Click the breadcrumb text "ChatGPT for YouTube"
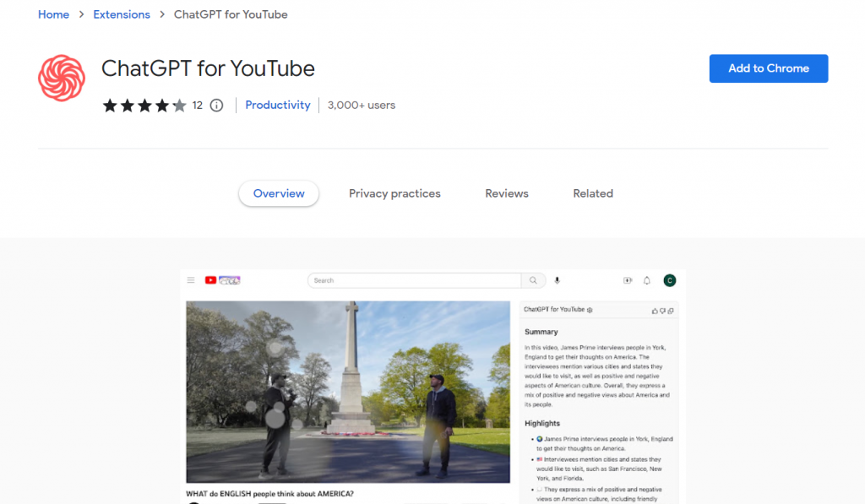Screen dimensions: 865x504 pyautogui.click(x=231, y=14)
